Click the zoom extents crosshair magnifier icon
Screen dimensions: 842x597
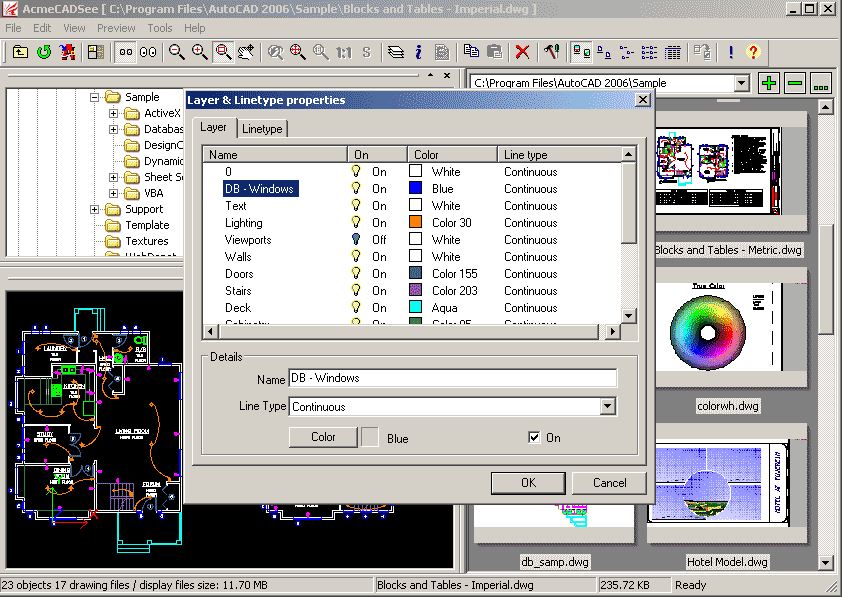pos(297,52)
